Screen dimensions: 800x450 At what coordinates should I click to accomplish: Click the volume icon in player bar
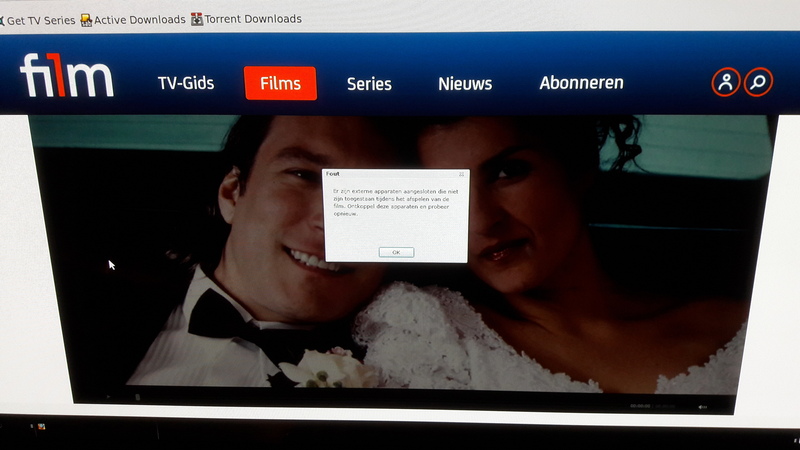[x=703, y=407]
